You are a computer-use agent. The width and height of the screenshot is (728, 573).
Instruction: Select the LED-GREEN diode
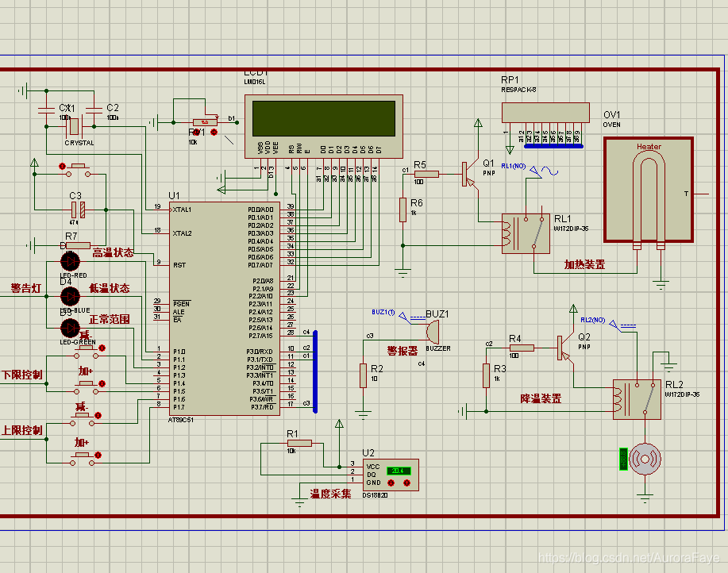point(70,328)
